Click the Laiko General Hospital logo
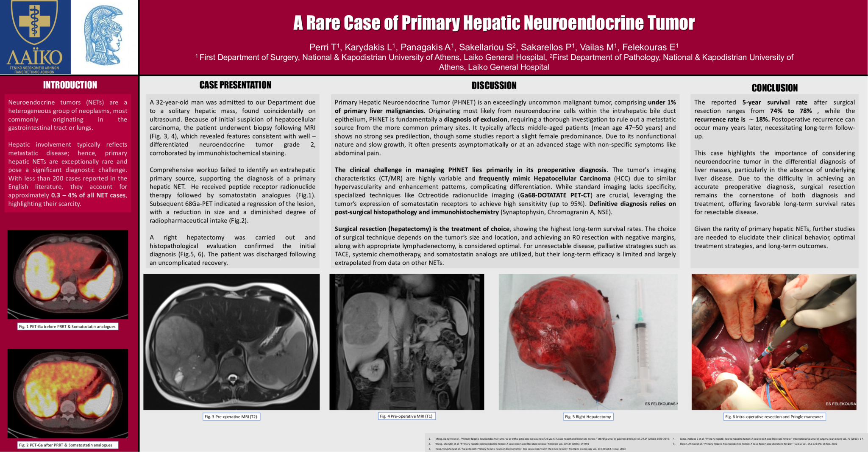 tap(35, 37)
